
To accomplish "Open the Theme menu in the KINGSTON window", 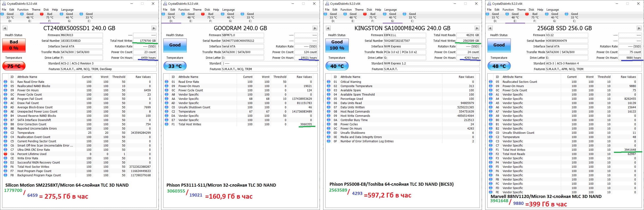I will [359, 9].
